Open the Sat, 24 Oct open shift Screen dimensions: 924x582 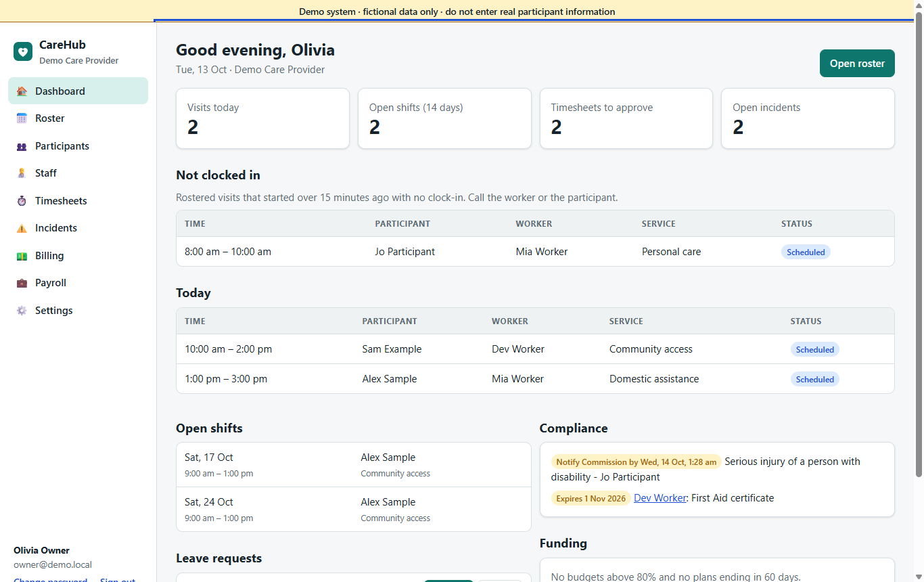354,510
